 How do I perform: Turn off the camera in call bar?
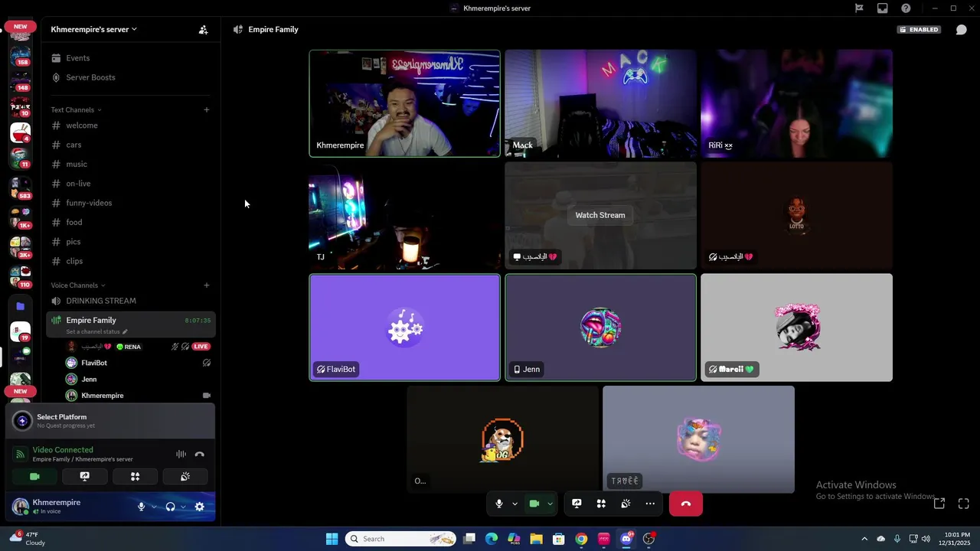tap(534, 504)
